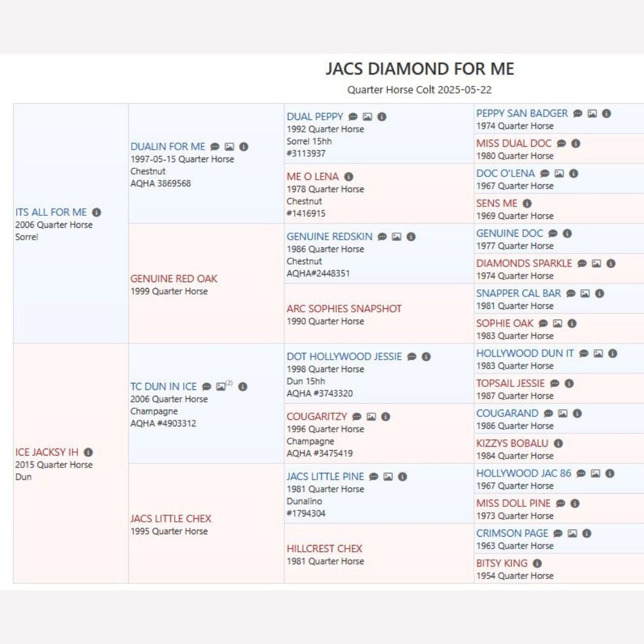
Task: Click the JACS DIAMOND FOR ME title
Action: tap(419, 69)
